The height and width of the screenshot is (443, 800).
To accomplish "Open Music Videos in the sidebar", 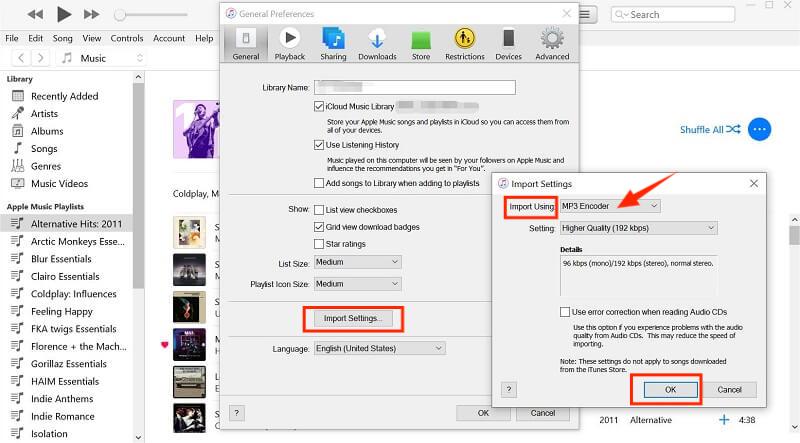I will 59,183.
